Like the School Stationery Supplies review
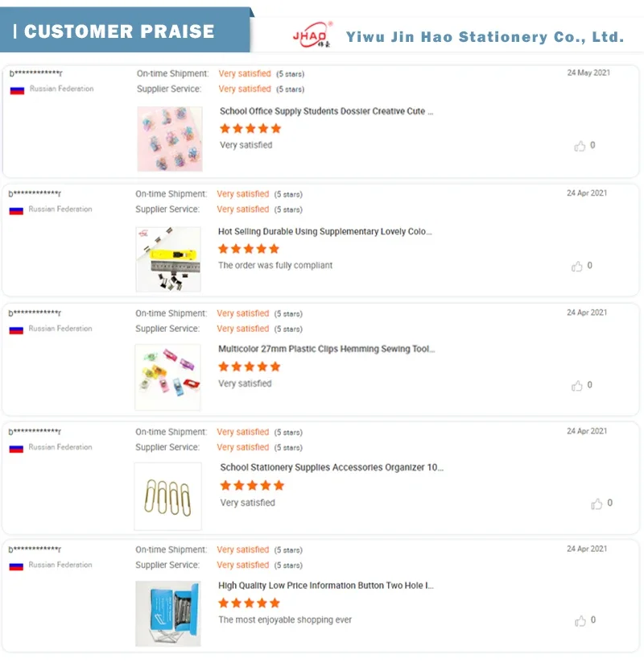 coord(597,504)
